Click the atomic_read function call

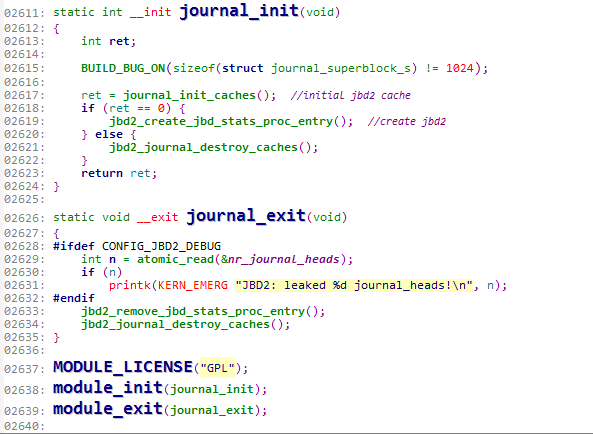click(175, 259)
